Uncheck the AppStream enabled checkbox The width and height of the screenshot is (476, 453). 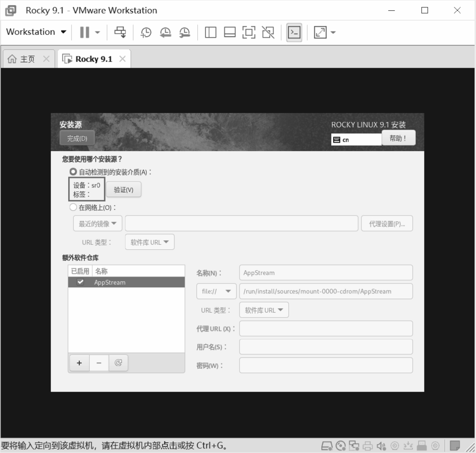80,282
